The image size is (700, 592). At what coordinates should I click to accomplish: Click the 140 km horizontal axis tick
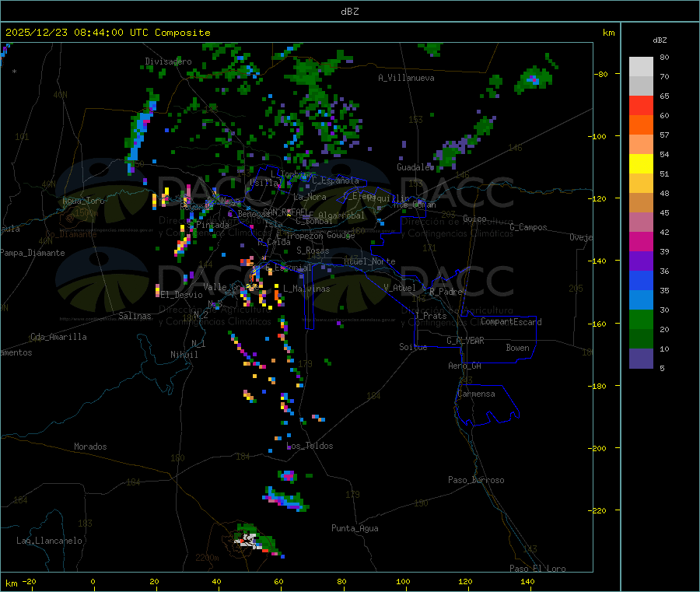click(527, 581)
